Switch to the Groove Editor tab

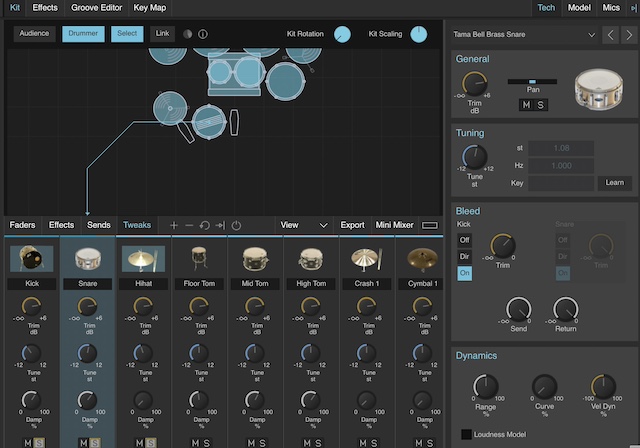point(98,7)
